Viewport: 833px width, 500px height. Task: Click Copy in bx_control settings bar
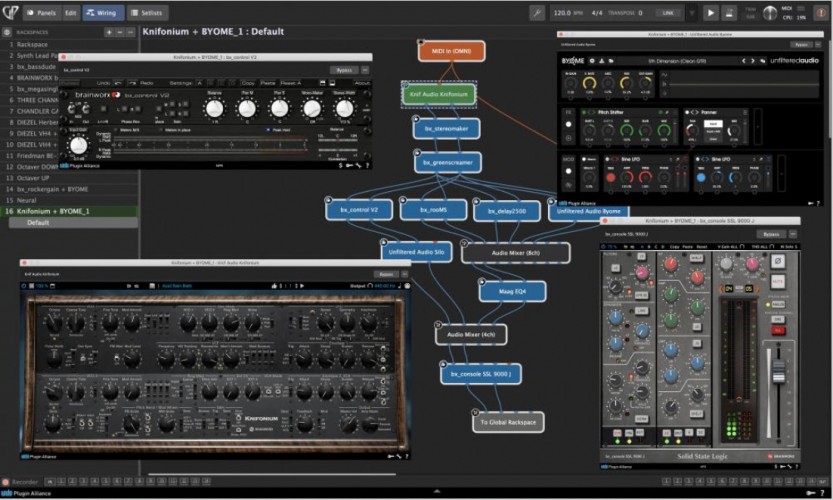248,83
